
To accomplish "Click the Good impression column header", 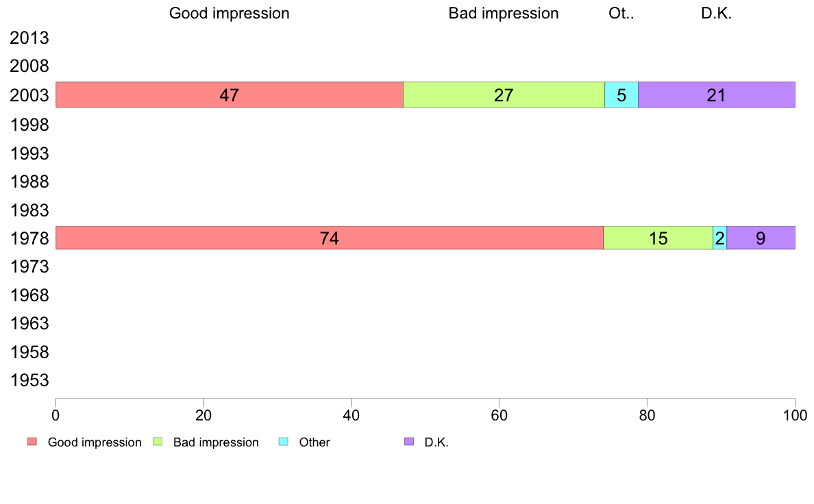I will 229,14.
